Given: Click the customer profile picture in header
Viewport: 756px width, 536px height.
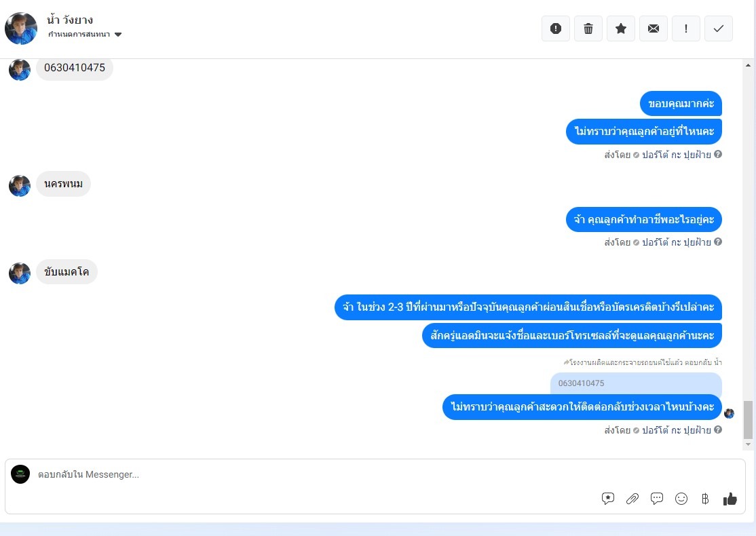Looking at the screenshot, I should tap(21, 28).
